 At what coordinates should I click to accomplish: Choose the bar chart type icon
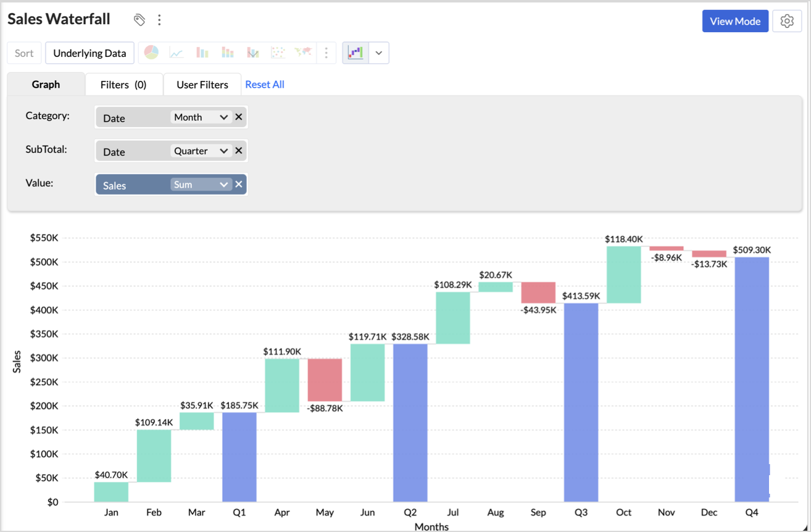coord(202,53)
